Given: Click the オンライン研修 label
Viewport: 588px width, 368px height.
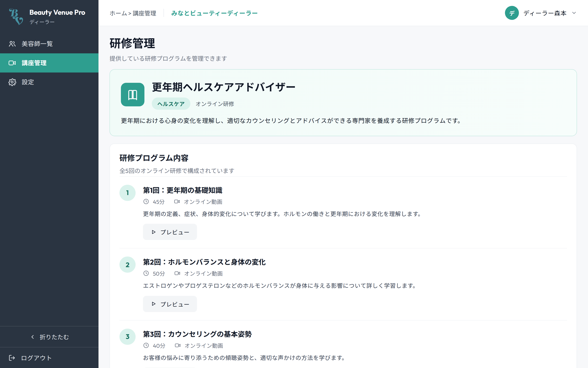Looking at the screenshot, I should coord(215,104).
